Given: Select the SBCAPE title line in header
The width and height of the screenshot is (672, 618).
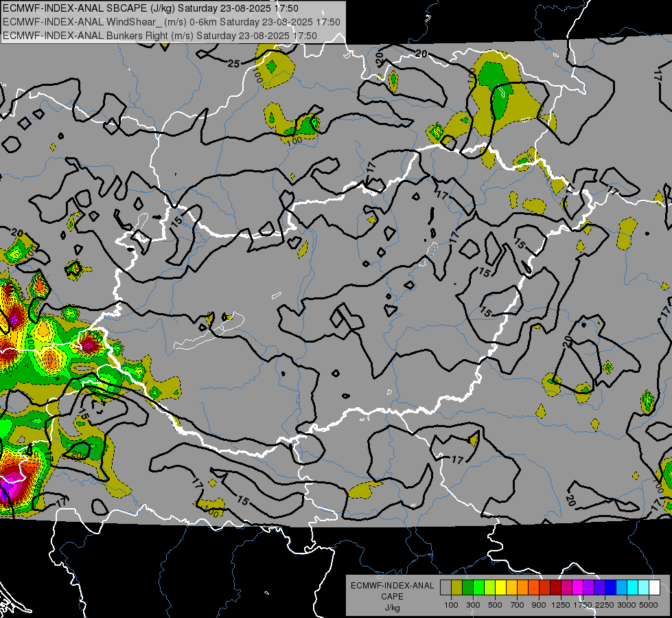Looking at the screenshot, I should click(150, 8).
